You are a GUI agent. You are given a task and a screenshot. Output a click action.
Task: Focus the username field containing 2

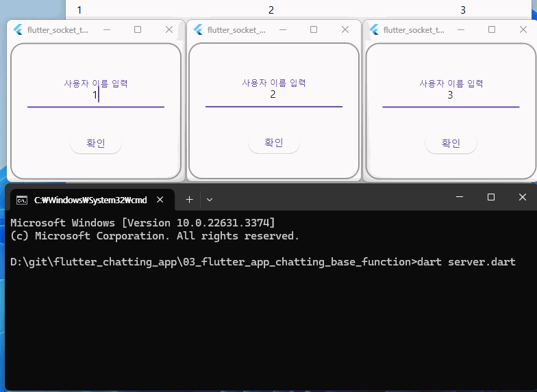pyautogui.click(x=274, y=94)
